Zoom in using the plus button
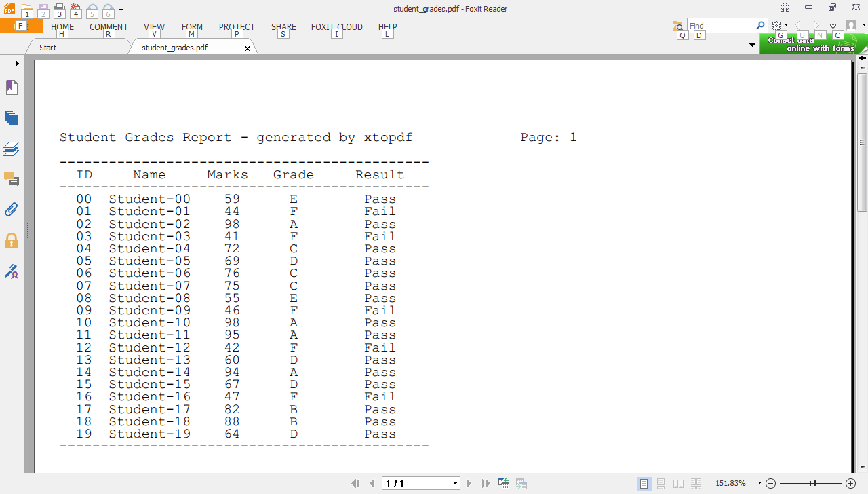The width and height of the screenshot is (868, 494). [x=850, y=483]
